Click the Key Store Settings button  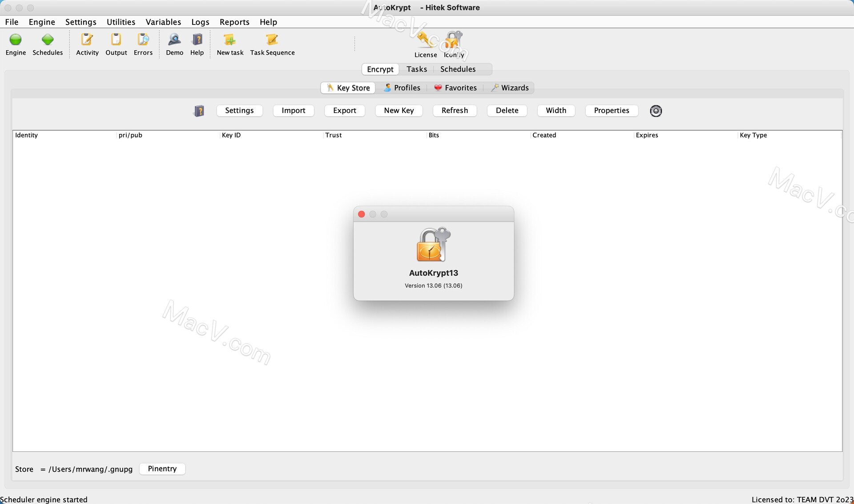[239, 110]
